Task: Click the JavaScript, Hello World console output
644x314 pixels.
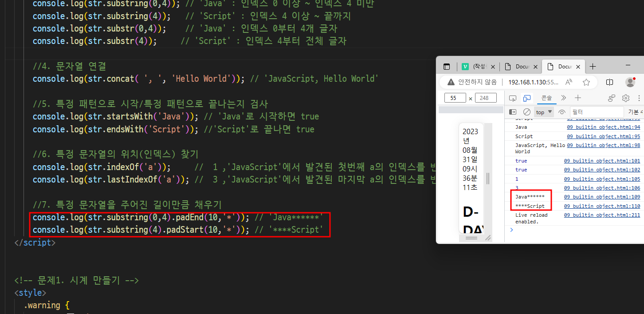Action: [540, 148]
